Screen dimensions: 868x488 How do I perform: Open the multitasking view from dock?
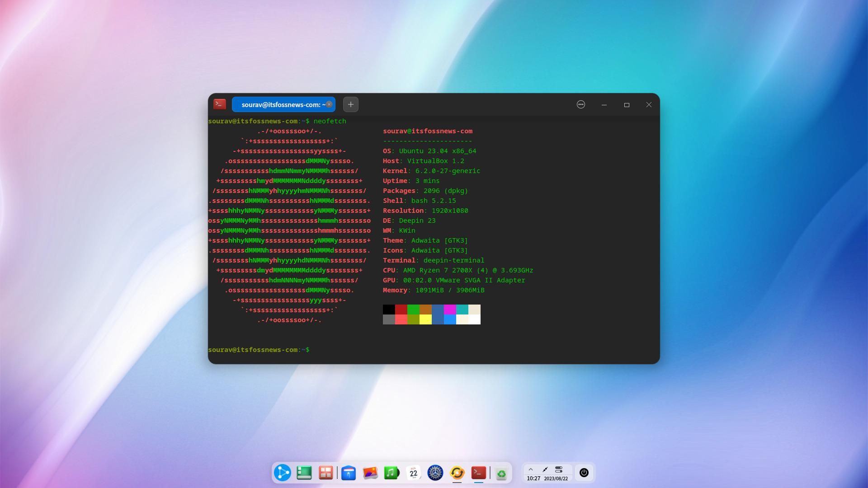(325, 473)
